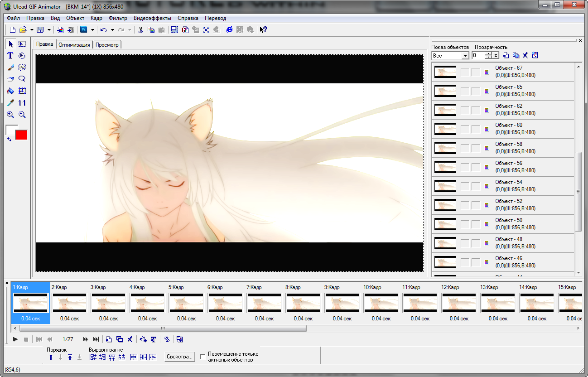Select the Объект - 50 row thumbnail
The width and height of the screenshot is (588, 377).
point(445,224)
